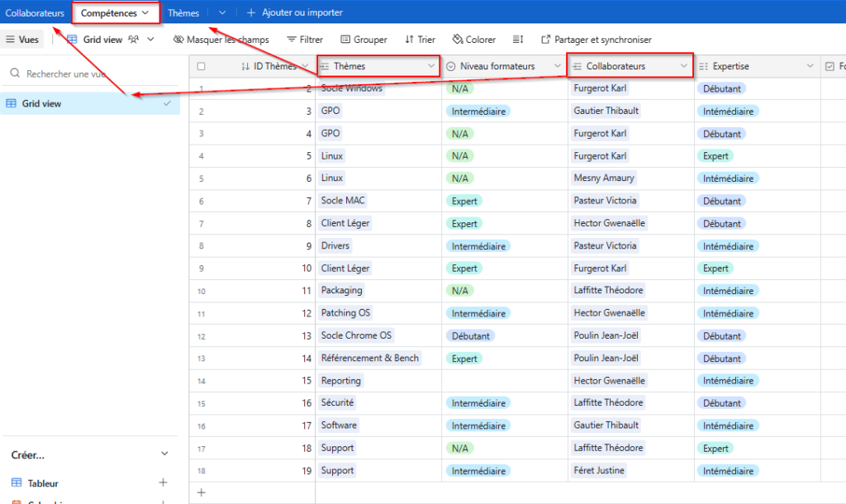Expand the Compétences tab chevron
Screen dimensions: 846x504
tap(145, 12)
